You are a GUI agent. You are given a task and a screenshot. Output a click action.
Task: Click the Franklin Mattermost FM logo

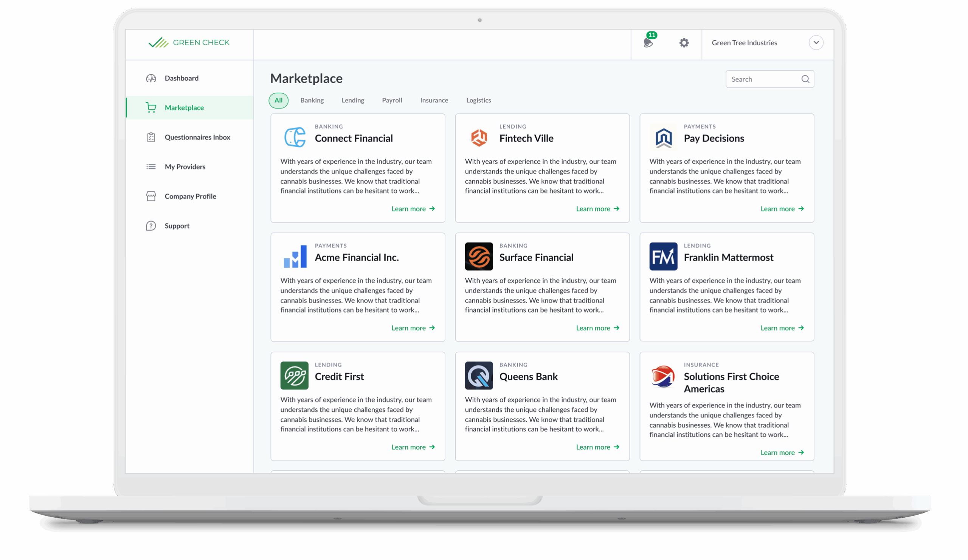click(663, 257)
